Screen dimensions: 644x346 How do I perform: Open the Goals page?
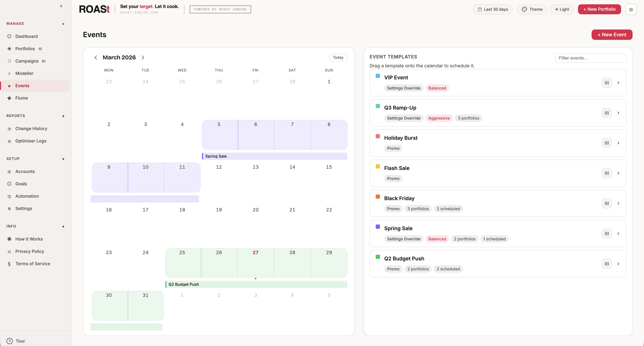coord(21,184)
